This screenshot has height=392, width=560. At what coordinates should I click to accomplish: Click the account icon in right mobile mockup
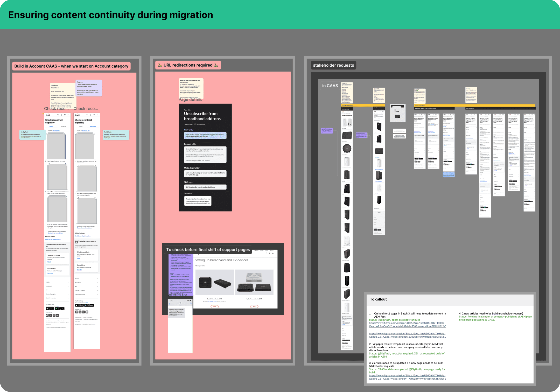click(91, 115)
